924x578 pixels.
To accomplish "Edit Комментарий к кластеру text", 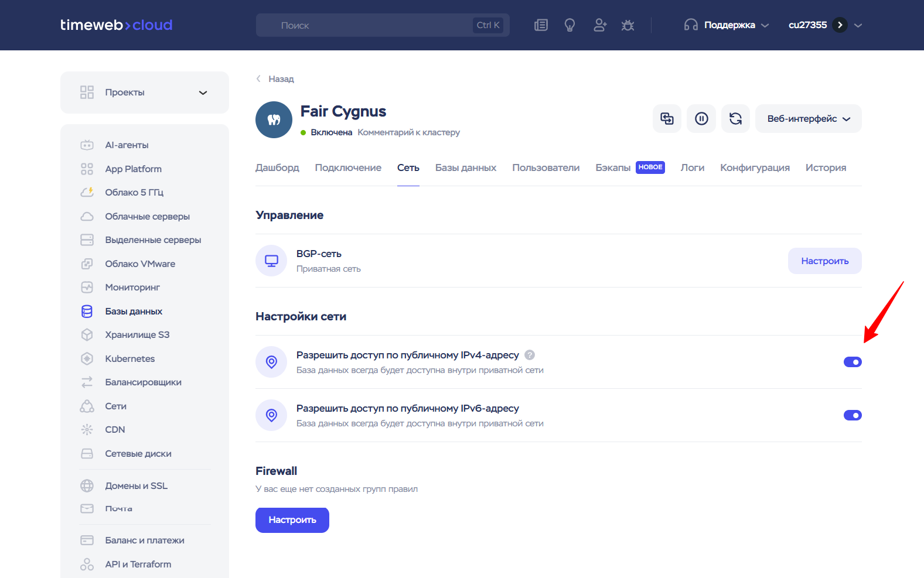I will tap(408, 132).
